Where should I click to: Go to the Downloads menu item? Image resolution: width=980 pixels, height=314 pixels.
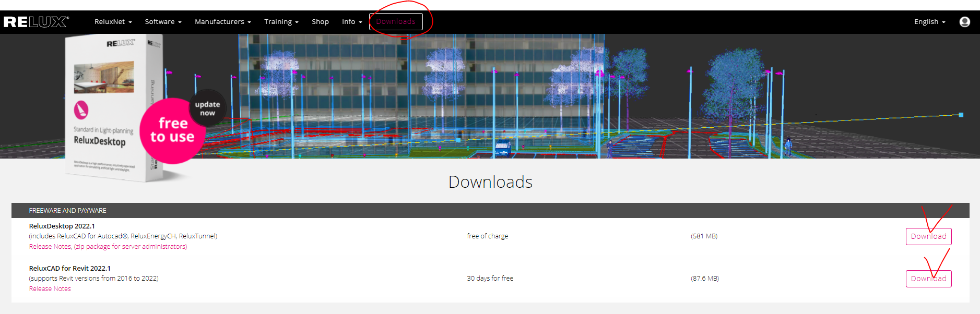click(396, 21)
